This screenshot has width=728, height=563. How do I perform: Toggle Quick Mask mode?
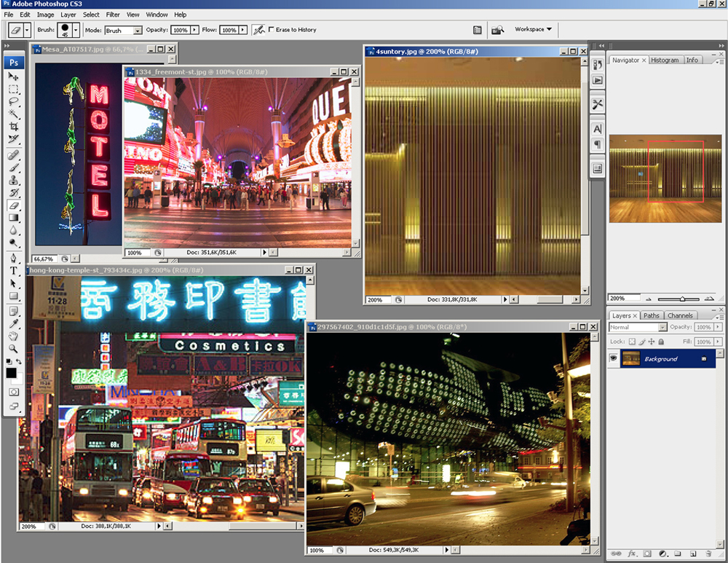click(x=13, y=392)
